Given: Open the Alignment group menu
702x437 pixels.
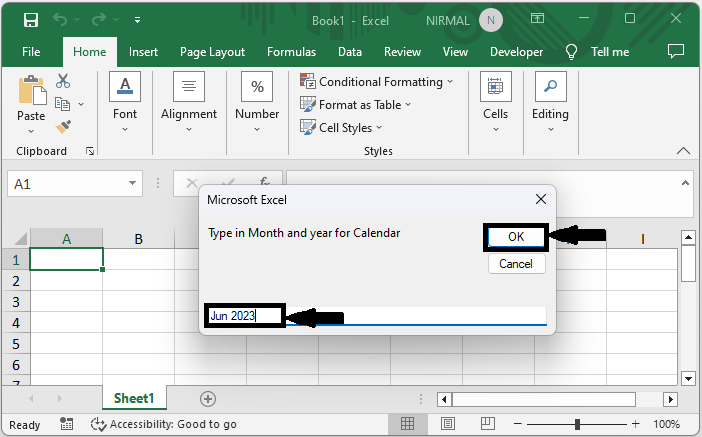Looking at the screenshot, I should coord(189,103).
